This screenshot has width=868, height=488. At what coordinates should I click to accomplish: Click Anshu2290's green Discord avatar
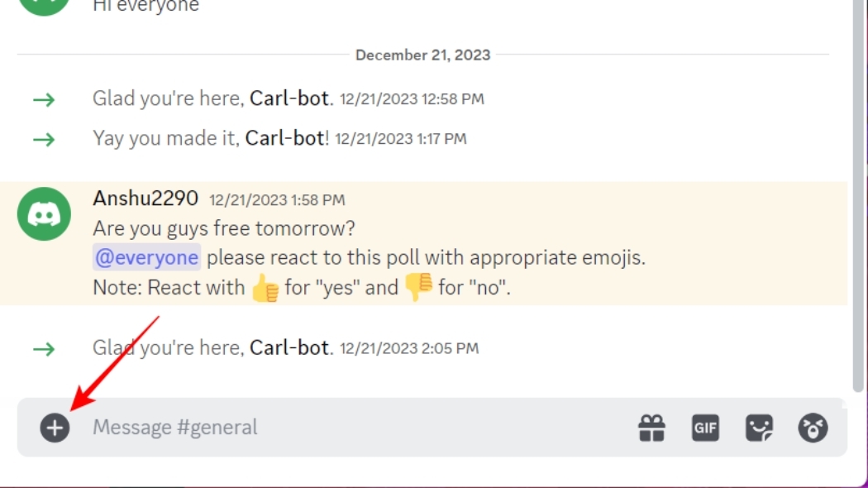click(45, 214)
